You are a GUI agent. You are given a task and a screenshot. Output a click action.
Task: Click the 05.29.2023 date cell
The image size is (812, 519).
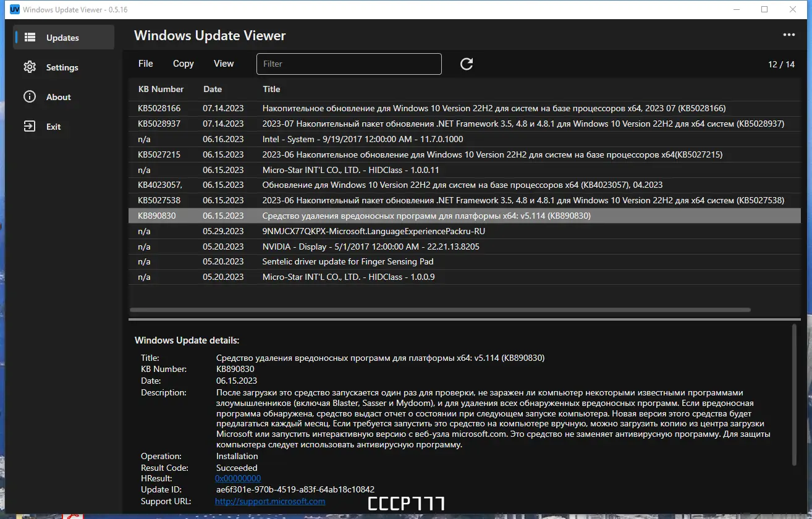(x=223, y=231)
